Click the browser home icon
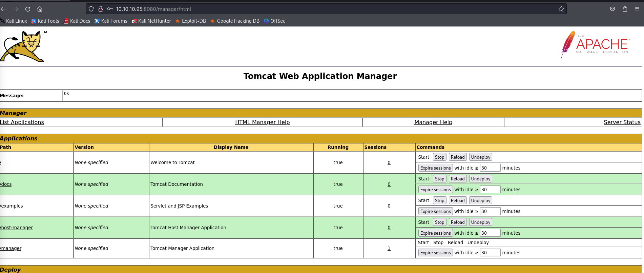The width and height of the screenshot is (644, 273). 40,9
